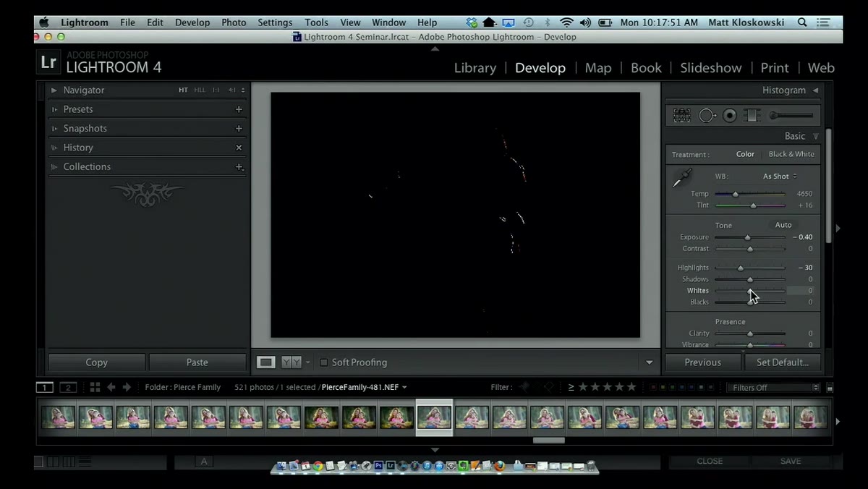This screenshot has width=868, height=489.
Task: Open the Filters Off dropdown
Action: (x=773, y=388)
